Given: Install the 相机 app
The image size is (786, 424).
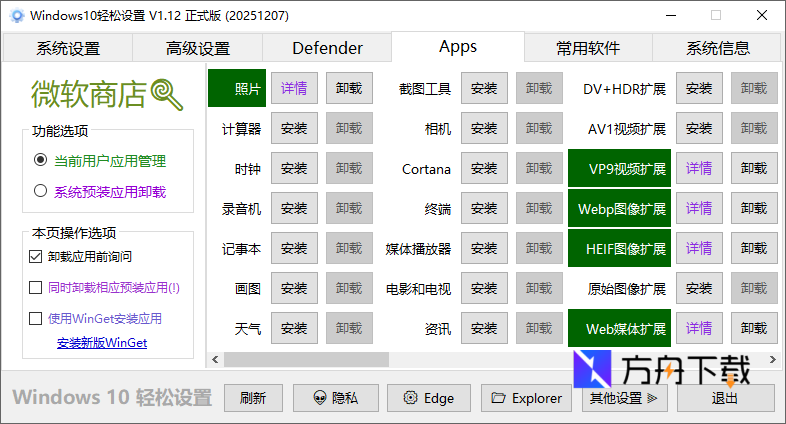Looking at the screenshot, I should [484, 128].
